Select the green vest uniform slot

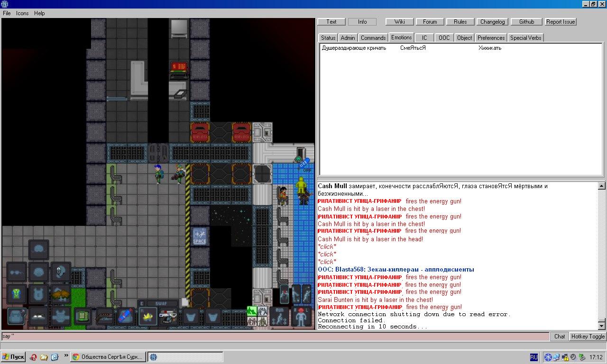click(17, 294)
